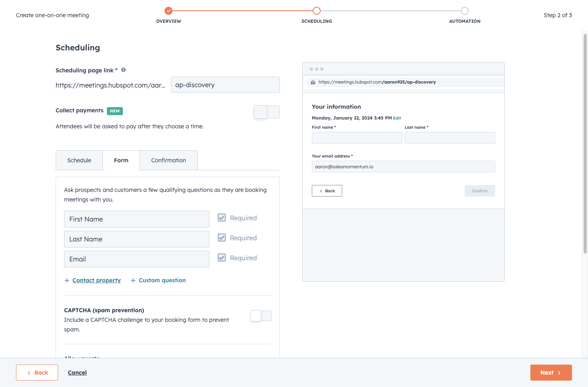
Task: Uncheck Required for Last Name
Action: pyautogui.click(x=222, y=237)
